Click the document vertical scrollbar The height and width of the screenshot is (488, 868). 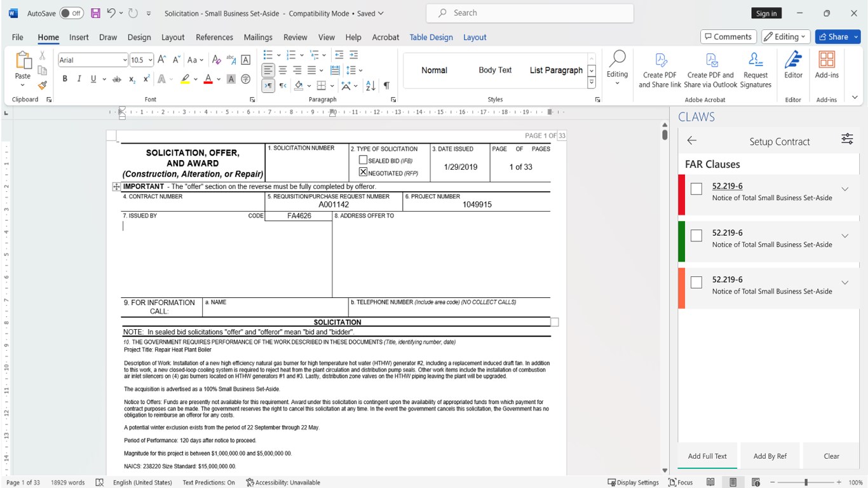pyautogui.click(x=665, y=299)
